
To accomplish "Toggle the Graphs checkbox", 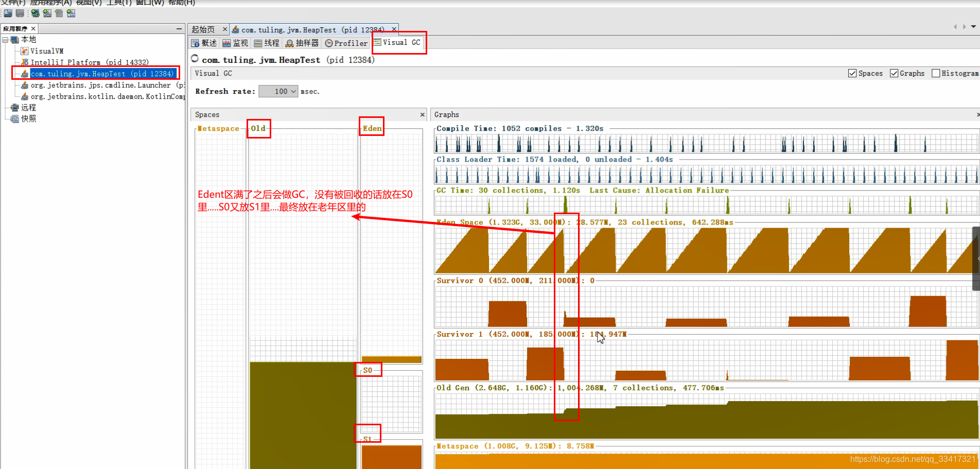I will [x=894, y=73].
